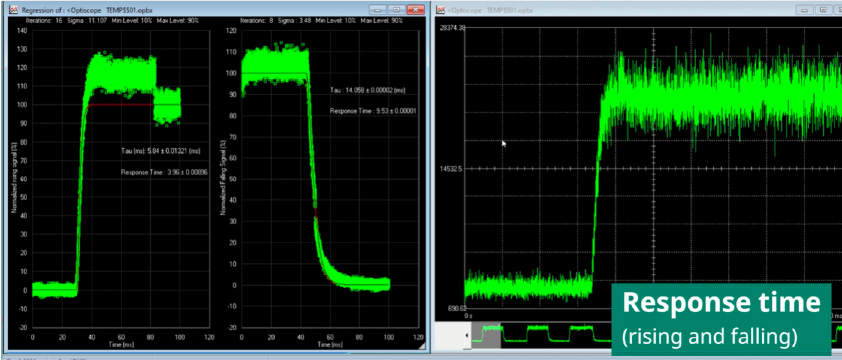Select the gray highlighted region in overview strip
Viewport: 842px width, 360px height.
pos(486,335)
